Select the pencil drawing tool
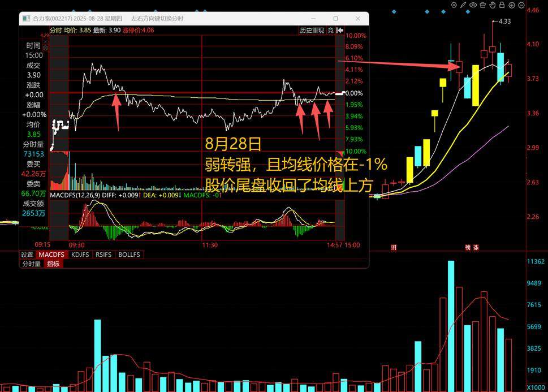This screenshot has height=392, width=548. [x=464, y=5]
